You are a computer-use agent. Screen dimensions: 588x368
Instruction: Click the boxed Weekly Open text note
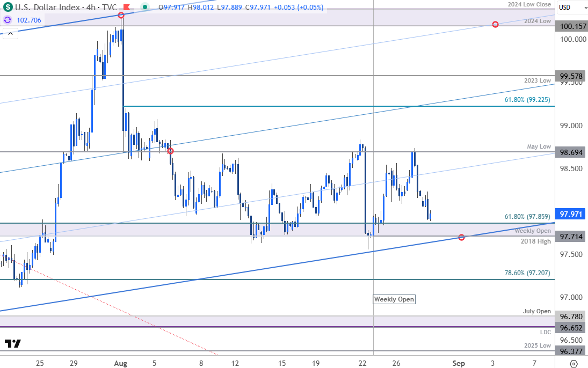click(x=394, y=299)
